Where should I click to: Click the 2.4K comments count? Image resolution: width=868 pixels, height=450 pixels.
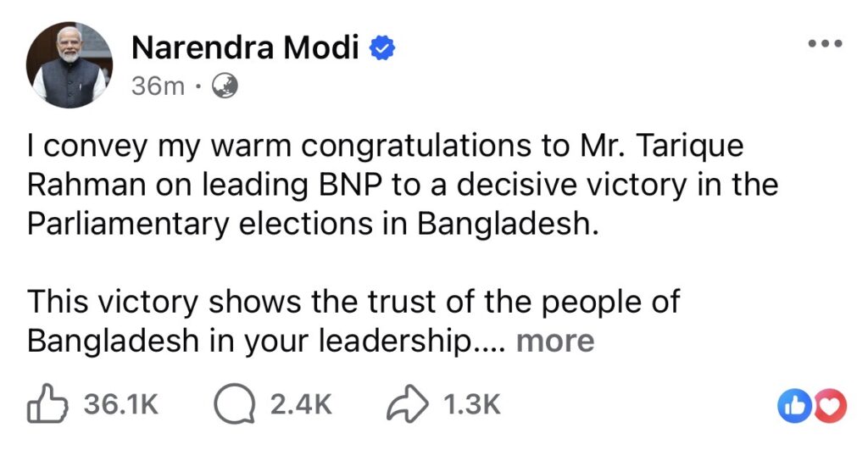[x=300, y=405]
